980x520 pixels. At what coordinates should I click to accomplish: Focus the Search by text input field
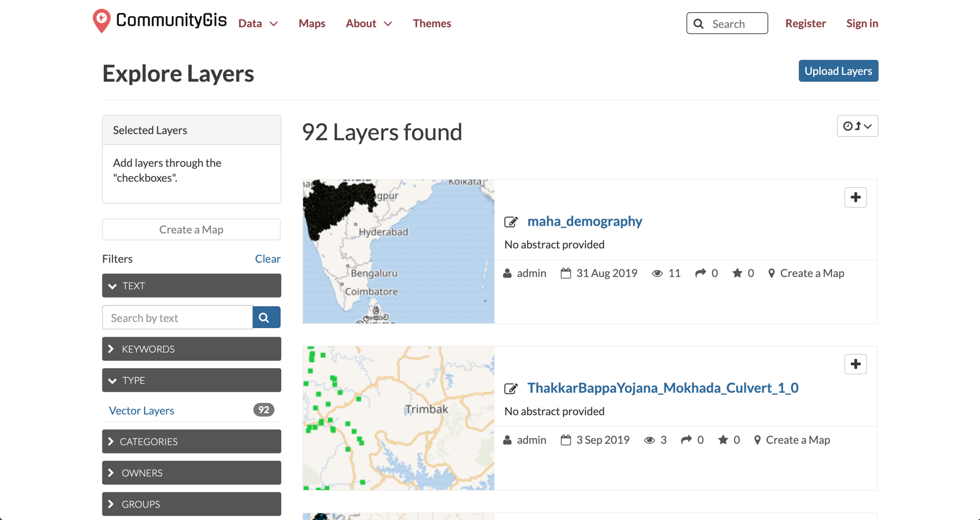pos(178,317)
